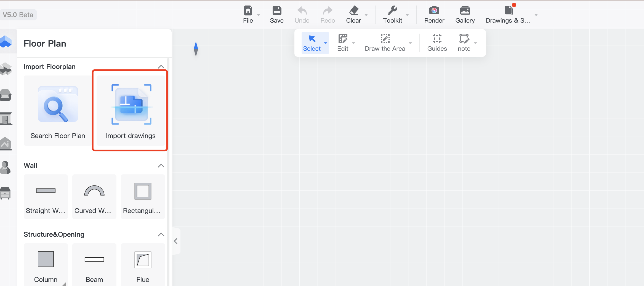Choose the Rectangular wall tool
The height and width of the screenshot is (286, 644).
tap(143, 197)
